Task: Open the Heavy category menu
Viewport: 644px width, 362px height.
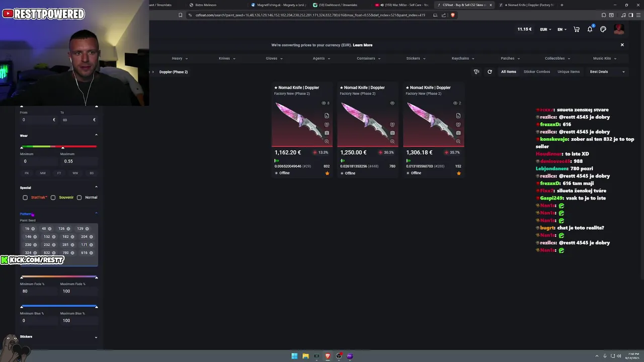Action: tap(180, 58)
